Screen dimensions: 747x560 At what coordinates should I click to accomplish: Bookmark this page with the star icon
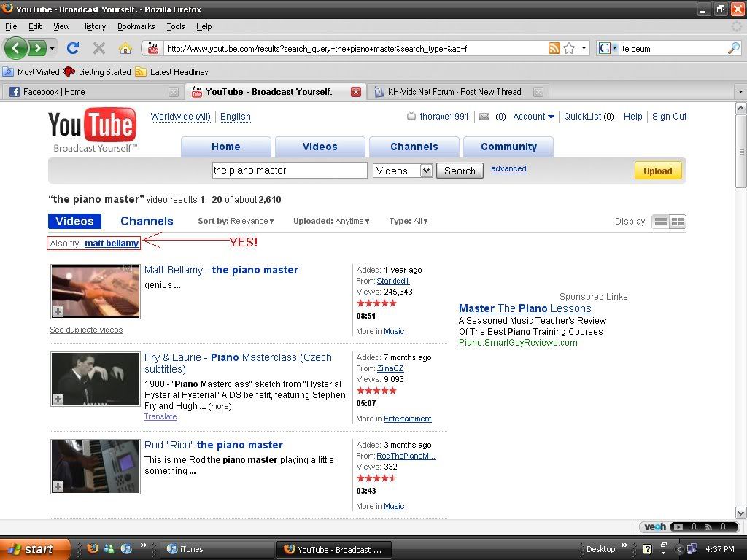569,48
